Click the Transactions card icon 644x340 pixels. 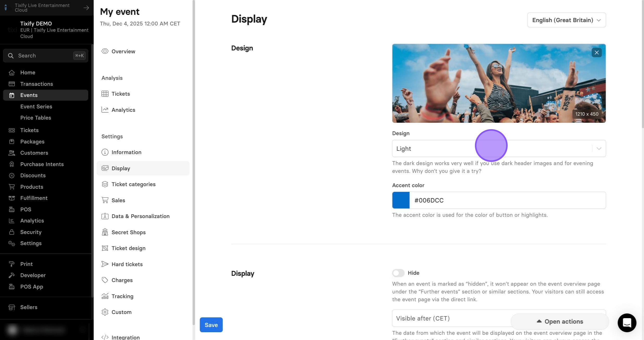(x=11, y=84)
